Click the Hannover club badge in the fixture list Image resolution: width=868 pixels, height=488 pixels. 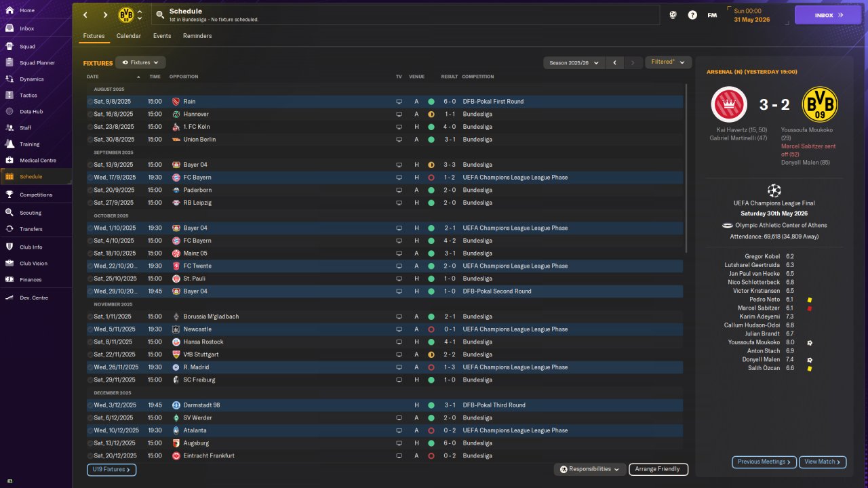(x=176, y=114)
